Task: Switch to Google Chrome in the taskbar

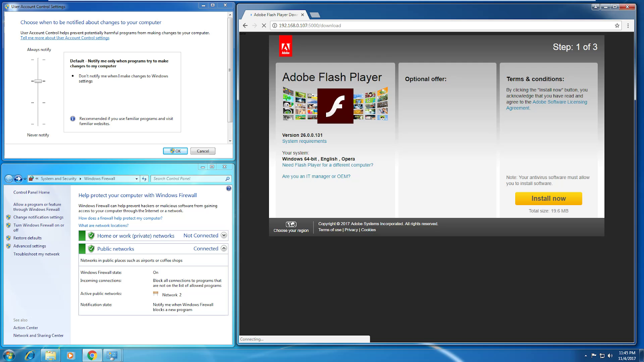Action: (92, 355)
